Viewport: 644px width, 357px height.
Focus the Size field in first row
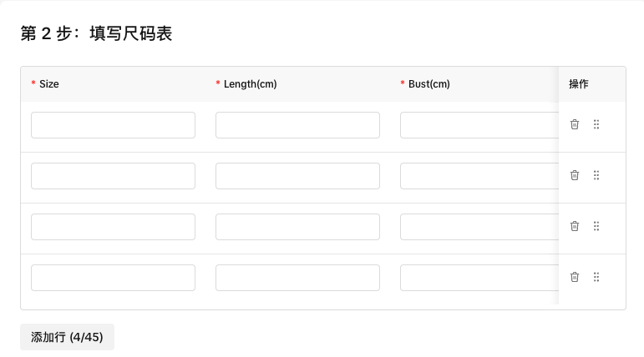(x=113, y=125)
